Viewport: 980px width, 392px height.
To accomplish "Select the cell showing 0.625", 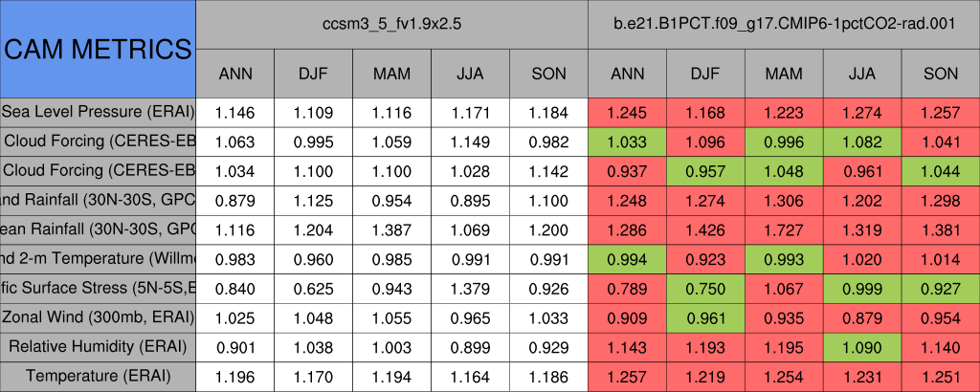I will pos(314,288).
